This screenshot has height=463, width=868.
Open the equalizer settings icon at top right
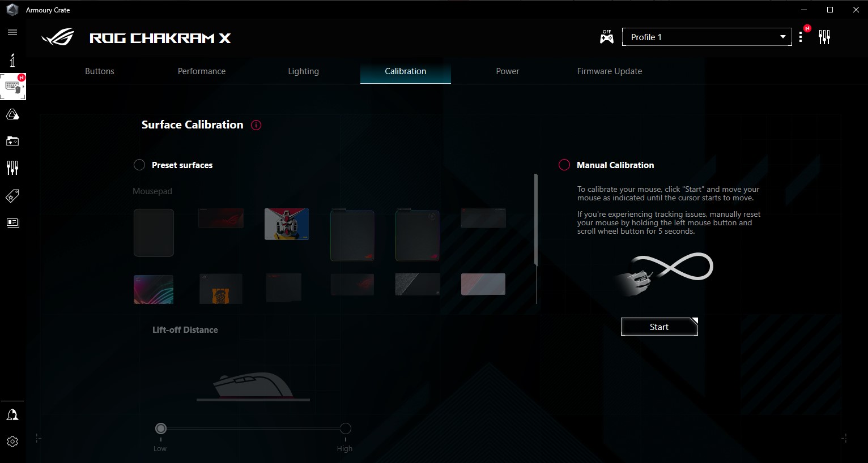pyautogui.click(x=824, y=37)
